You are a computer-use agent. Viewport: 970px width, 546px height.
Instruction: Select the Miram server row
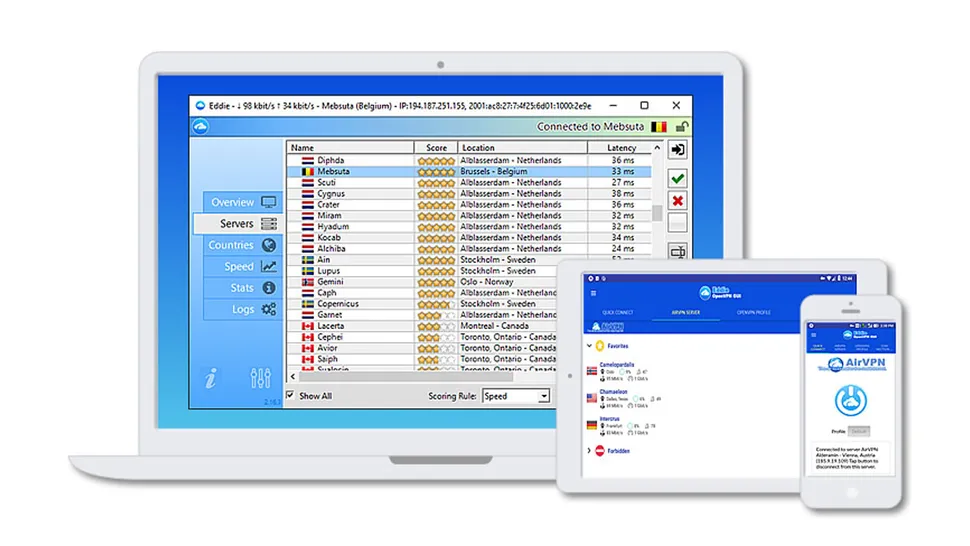coord(469,216)
